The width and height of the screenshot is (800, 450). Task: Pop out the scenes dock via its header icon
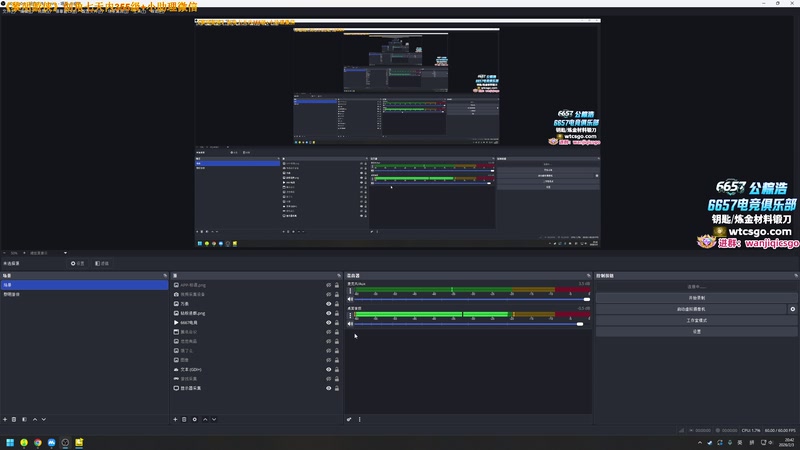point(165,276)
